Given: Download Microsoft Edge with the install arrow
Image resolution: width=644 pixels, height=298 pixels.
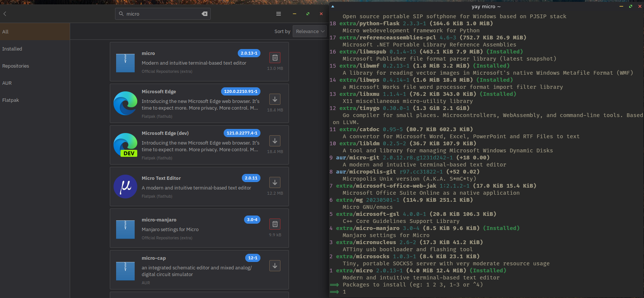Looking at the screenshot, I should pos(275,99).
